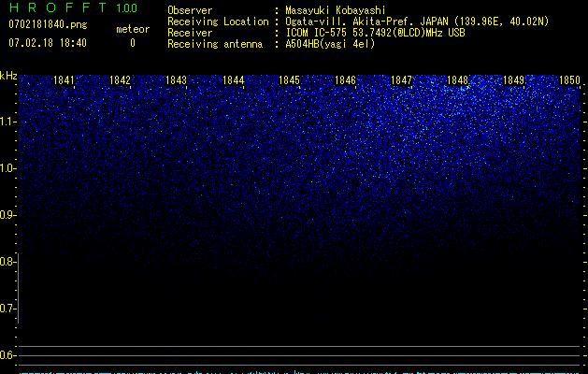Click the 1850 time marker

569,81
